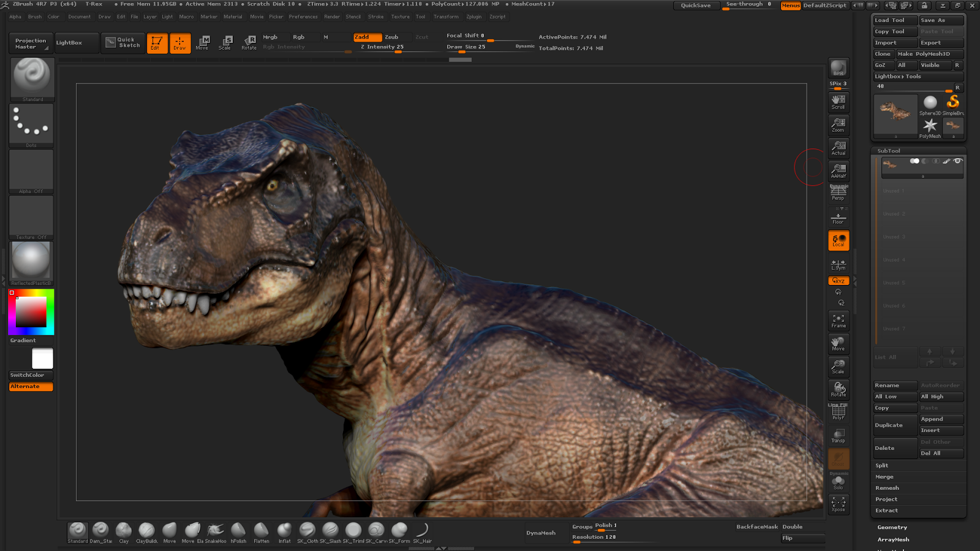Open the Zplugin menu
980x551 pixels.
pos(473,17)
